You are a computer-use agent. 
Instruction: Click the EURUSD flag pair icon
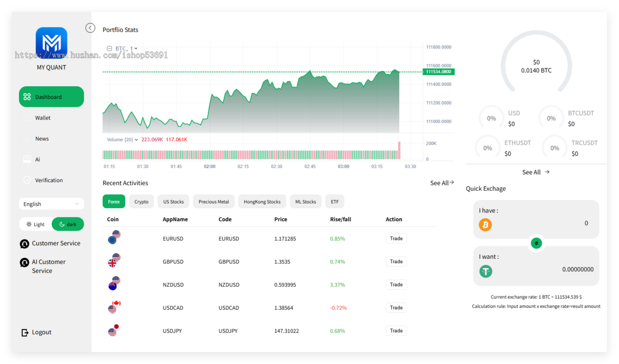114,237
